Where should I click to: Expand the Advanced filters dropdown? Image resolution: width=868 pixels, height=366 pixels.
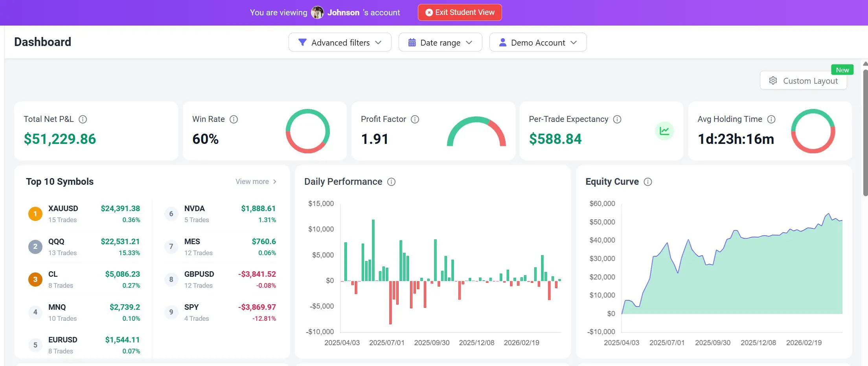point(340,42)
